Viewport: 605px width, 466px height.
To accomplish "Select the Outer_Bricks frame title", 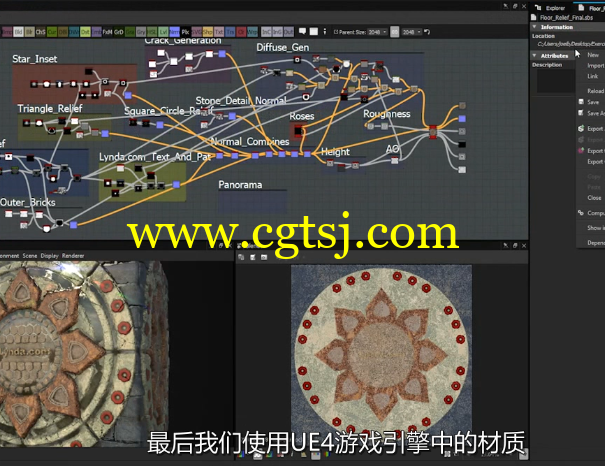I will [28, 203].
